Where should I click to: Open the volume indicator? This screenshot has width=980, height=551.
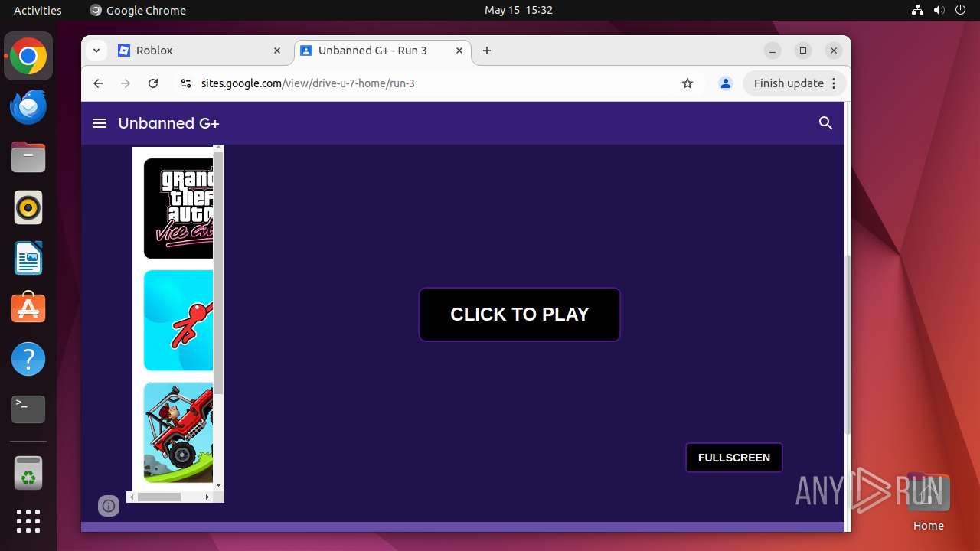point(939,10)
